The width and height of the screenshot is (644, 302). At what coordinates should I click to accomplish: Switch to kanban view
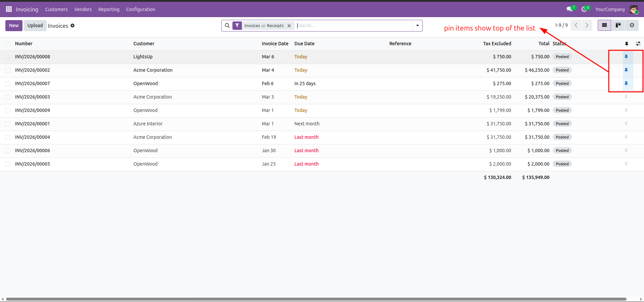coord(618,25)
